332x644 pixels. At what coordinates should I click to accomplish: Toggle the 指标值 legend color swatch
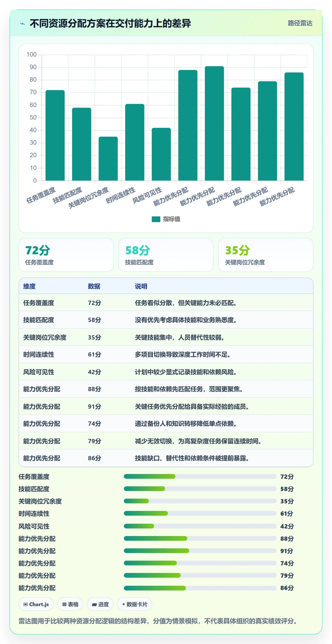(156, 219)
